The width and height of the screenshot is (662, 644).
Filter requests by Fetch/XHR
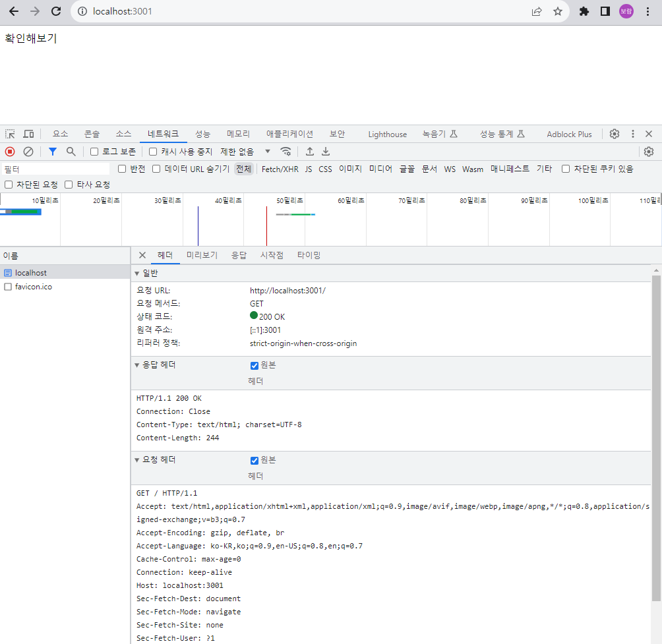click(280, 169)
